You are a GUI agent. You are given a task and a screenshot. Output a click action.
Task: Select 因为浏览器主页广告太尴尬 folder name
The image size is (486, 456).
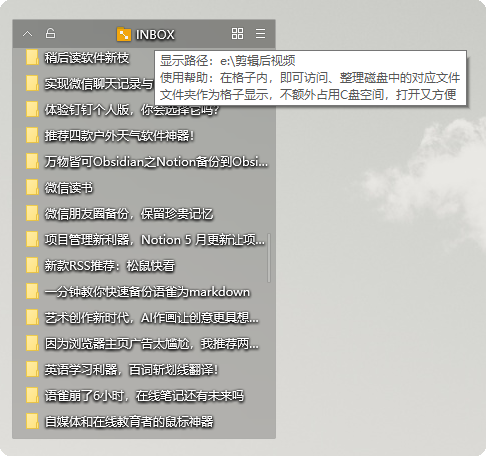click(x=152, y=344)
